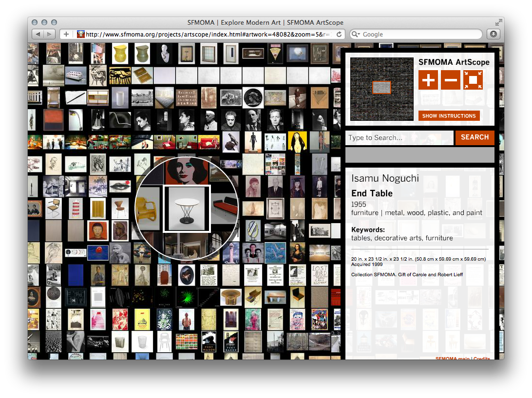The height and width of the screenshot is (398, 532).
Task: Click the page reload icon in the address bar
Action: [x=338, y=34]
